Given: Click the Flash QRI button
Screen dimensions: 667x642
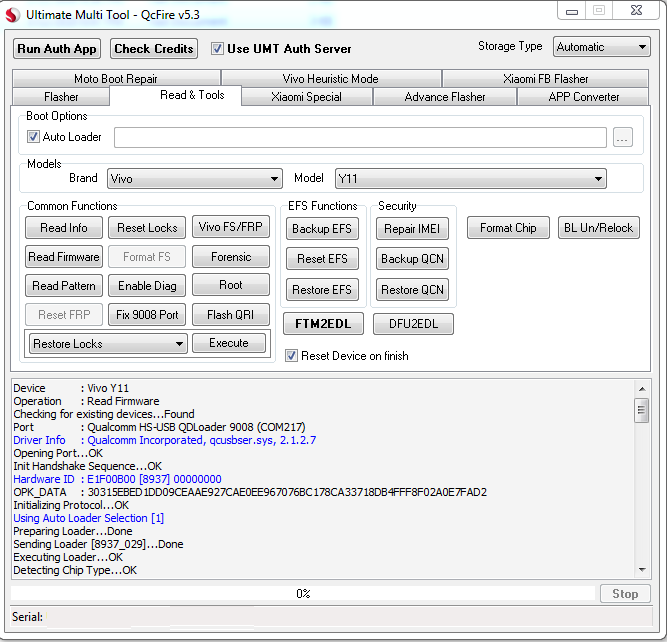Looking at the screenshot, I should click(x=231, y=314).
